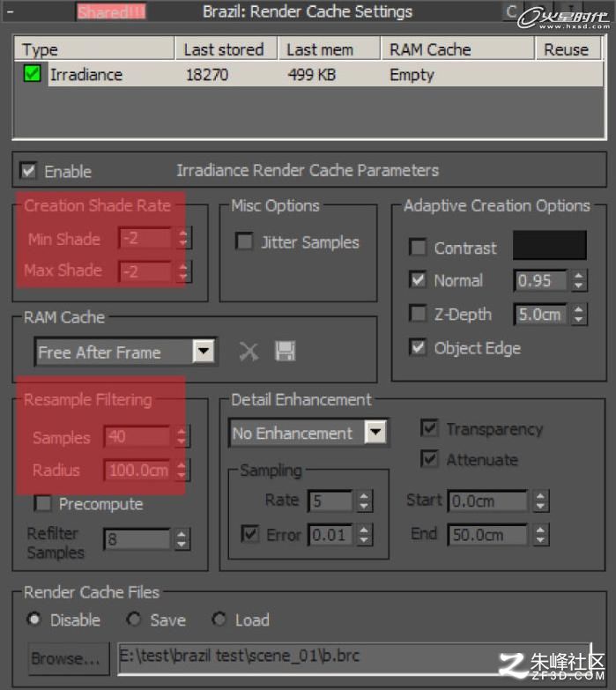Click the Last mem column header
Screen dimensions: 616x690
(329, 48)
